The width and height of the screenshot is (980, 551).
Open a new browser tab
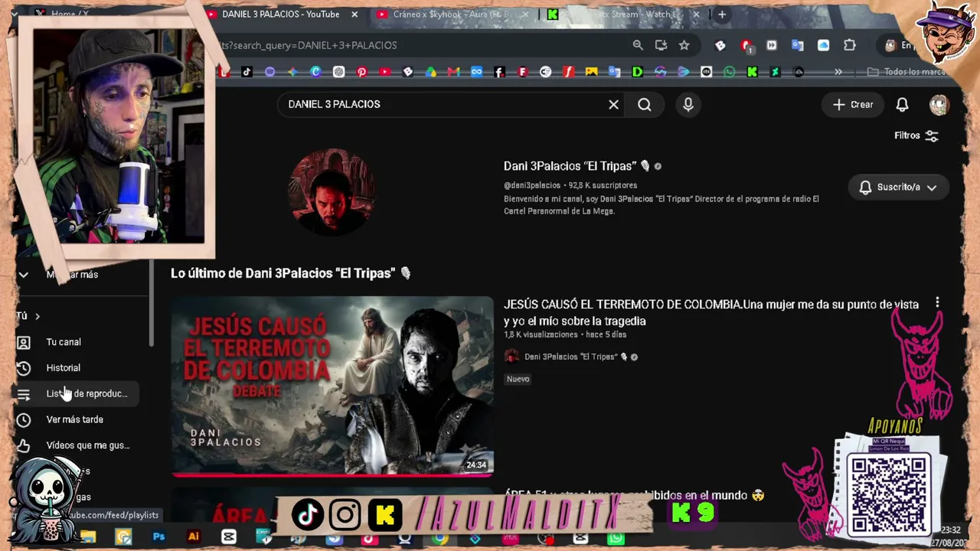click(721, 15)
